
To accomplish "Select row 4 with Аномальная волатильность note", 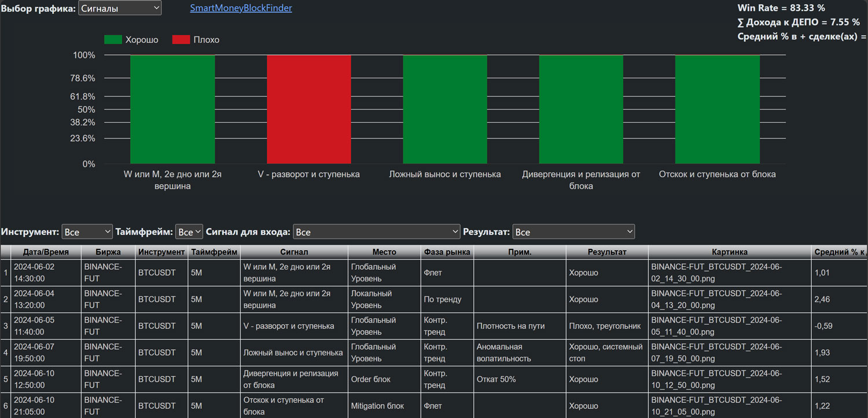I will coord(434,353).
